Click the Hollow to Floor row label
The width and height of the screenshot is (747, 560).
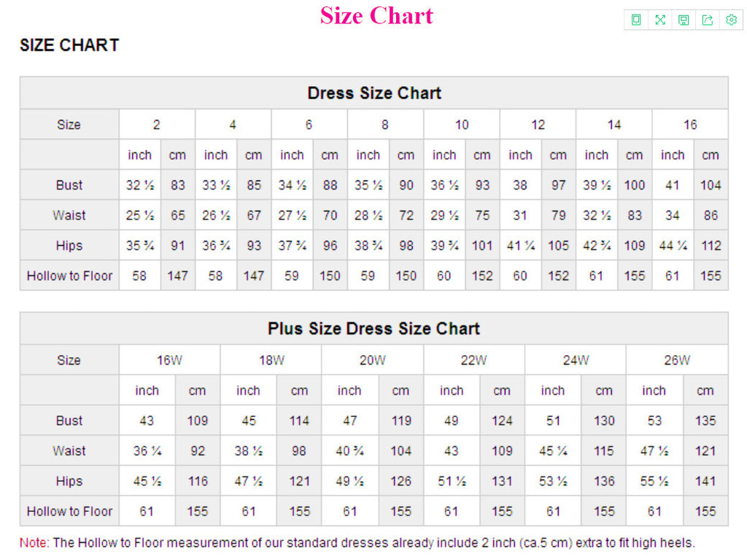click(x=69, y=276)
